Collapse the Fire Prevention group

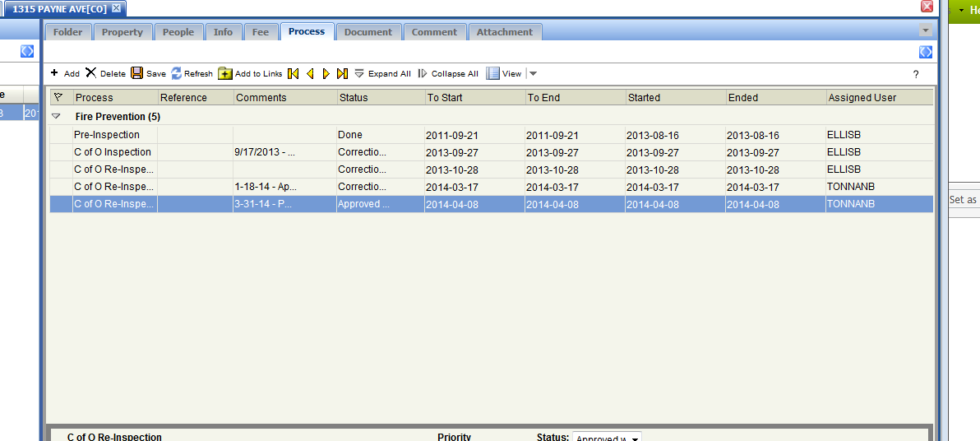(56, 117)
